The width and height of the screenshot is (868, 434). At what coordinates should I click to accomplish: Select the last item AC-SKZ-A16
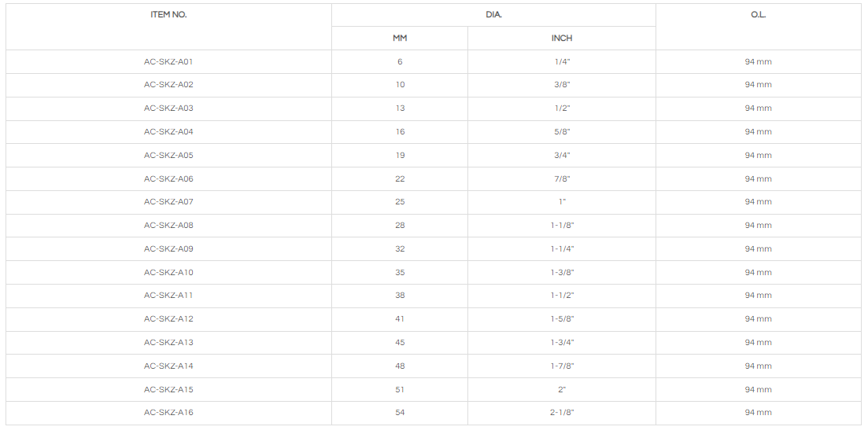[x=168, y=413]
